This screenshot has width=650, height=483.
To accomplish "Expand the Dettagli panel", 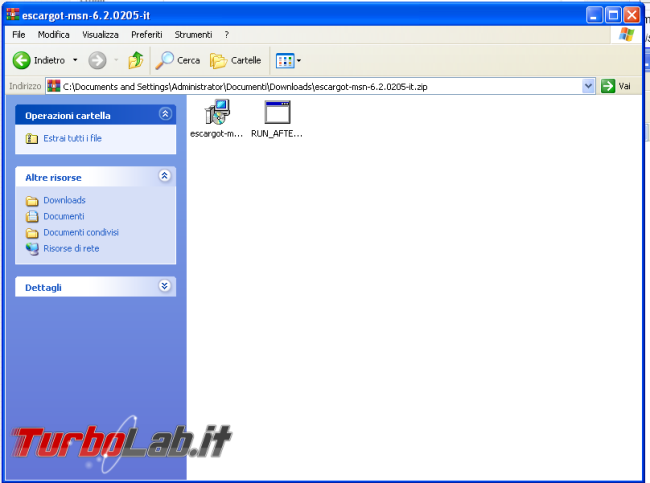I will [x=165, y=286].
